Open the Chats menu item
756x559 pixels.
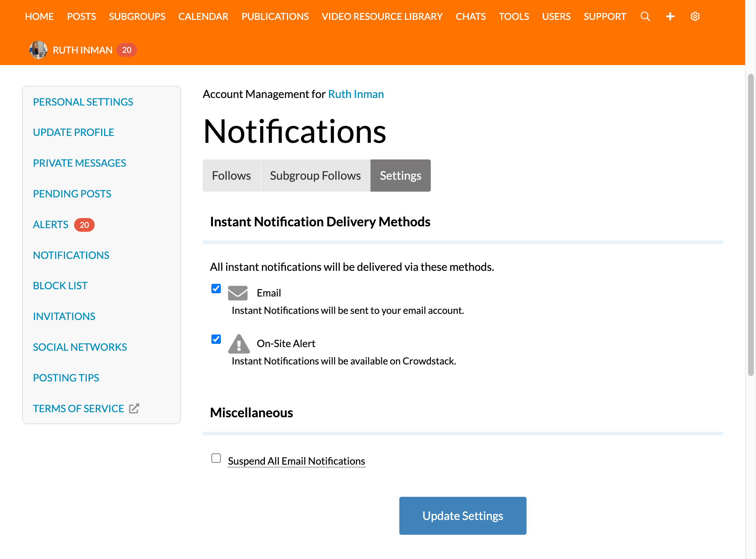point(471,16)
